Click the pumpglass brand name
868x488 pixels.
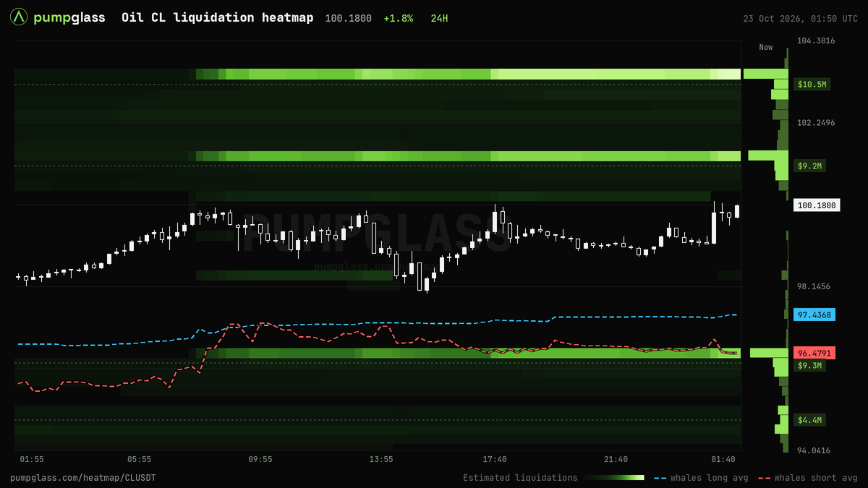pos(69,17)
